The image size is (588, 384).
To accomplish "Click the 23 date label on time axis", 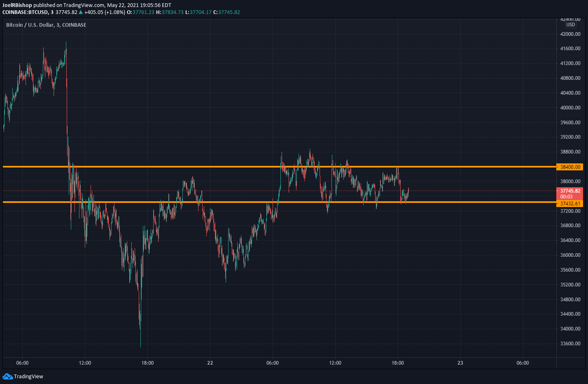I will click(460, 363).
